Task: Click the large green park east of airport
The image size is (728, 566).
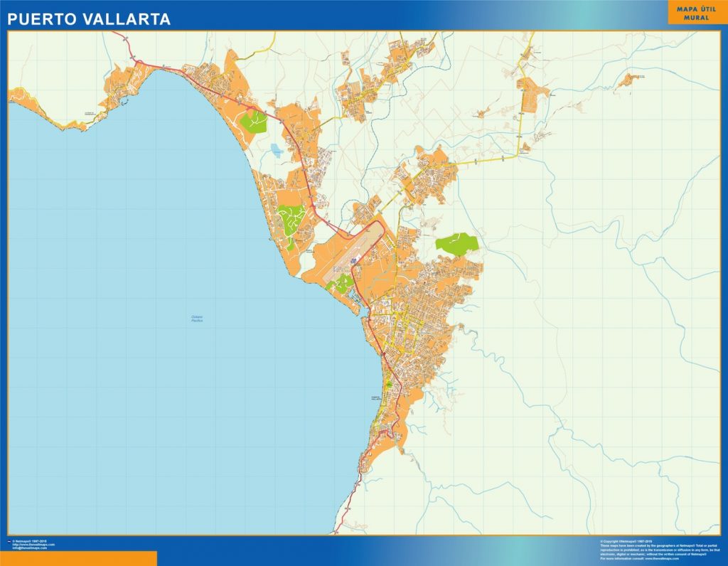Action: (x=456, y=244)
